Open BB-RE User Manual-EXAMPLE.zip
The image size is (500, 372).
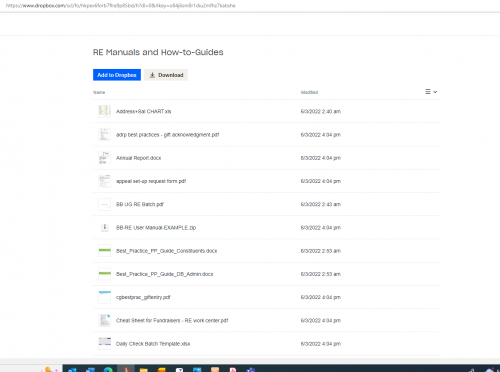[156, 228]
